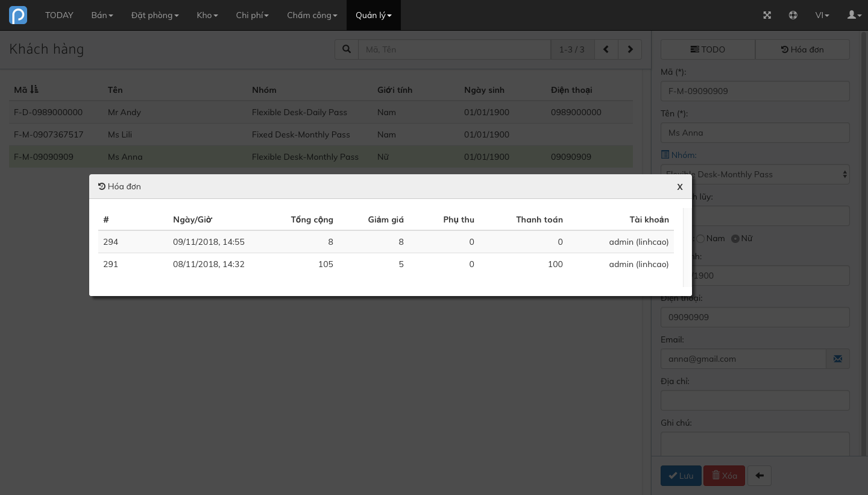The image size is (868, 495).
Task: Click the Nhóm table column header
Action: [264, 90]
